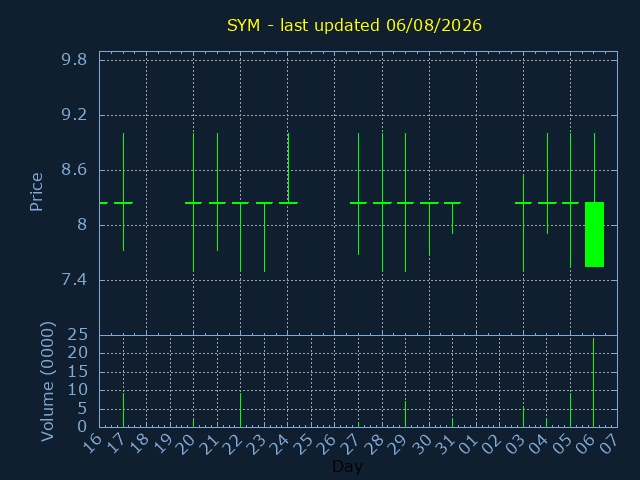Viewport: 640px width, 480px height.
Task: Click the chart title SYM last updated
Action: coord(354,25)
